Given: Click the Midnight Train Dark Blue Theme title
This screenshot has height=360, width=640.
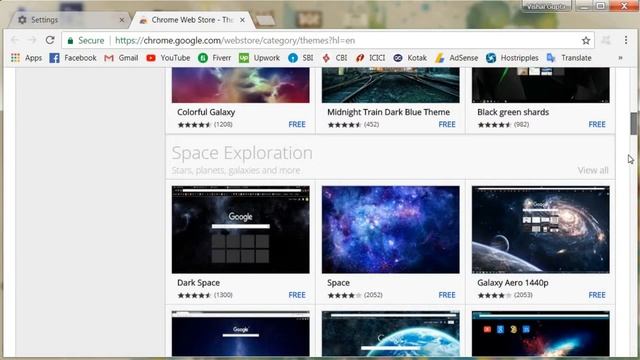Looking at the screenshot, I should (x=389, y=112).
